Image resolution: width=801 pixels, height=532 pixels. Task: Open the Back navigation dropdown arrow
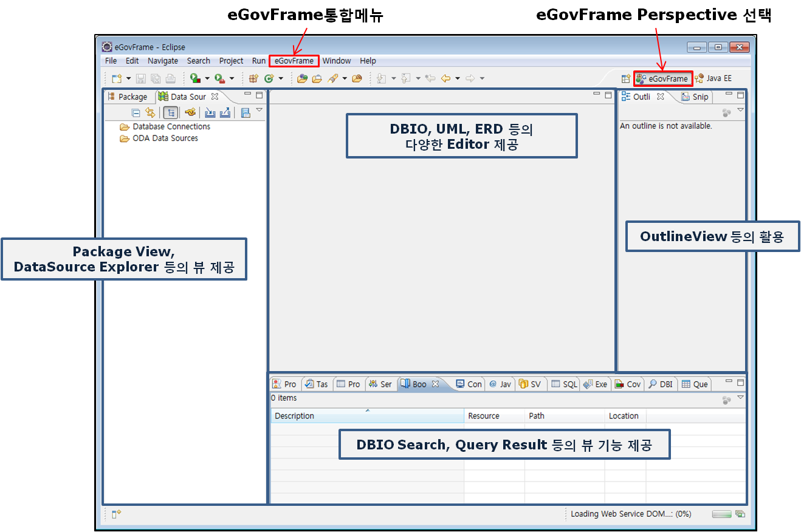tap(458, 78)
